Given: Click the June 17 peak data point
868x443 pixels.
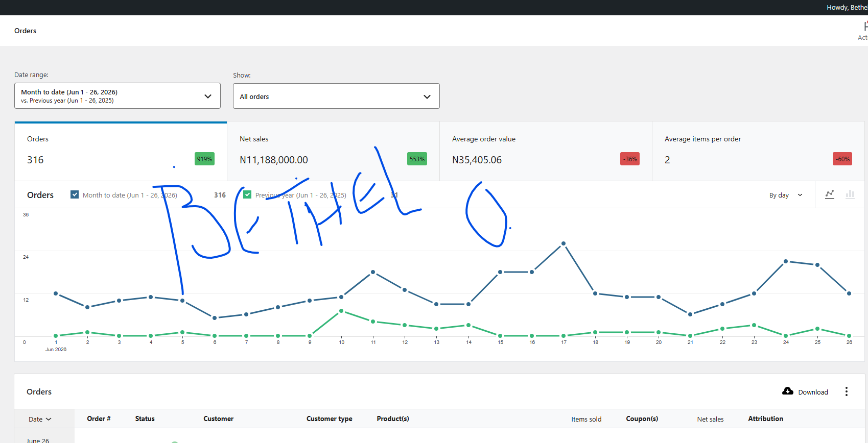Looking at the screenshot, I should click(x=564, y=243).
